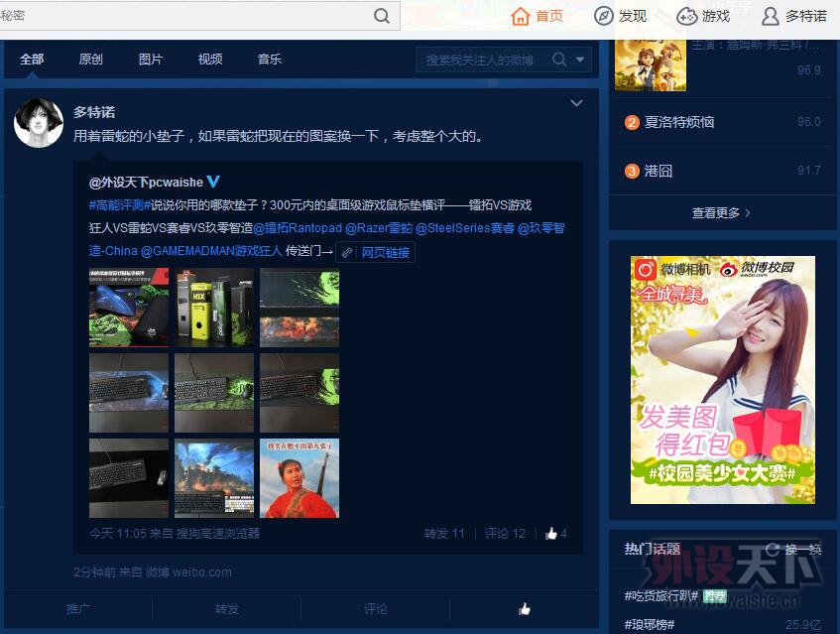The image size is (840, 634).
Task: Click the magnifier in 搜索我关注人的微博 box
Action: pyautogui.click(x=559, y=59)
